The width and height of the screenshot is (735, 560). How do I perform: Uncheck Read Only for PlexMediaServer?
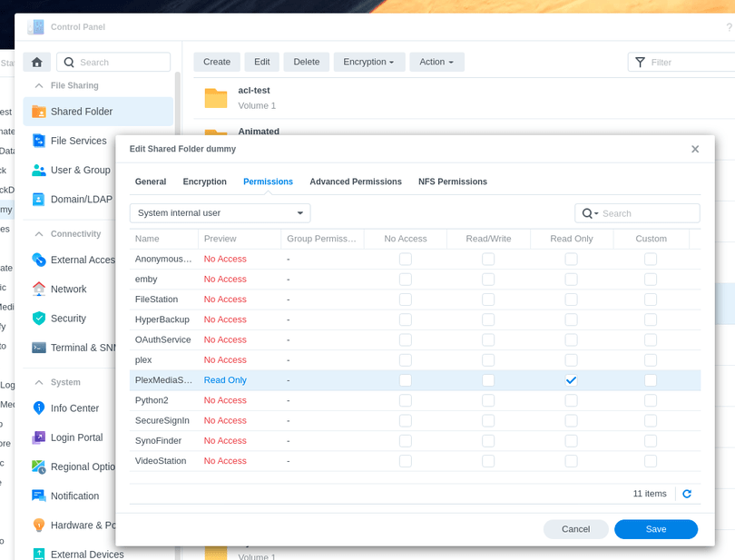tap(571, 380)
